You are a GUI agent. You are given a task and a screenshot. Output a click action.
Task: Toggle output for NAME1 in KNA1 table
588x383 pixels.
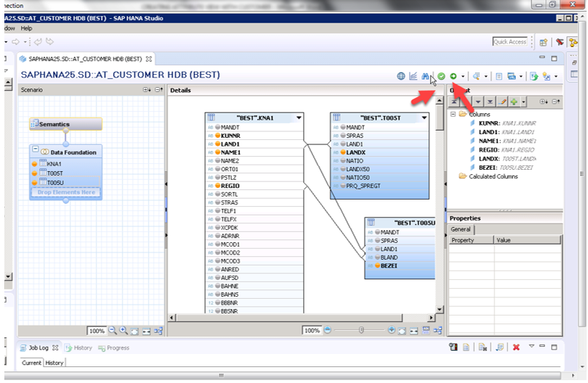(x=218, y=152)
